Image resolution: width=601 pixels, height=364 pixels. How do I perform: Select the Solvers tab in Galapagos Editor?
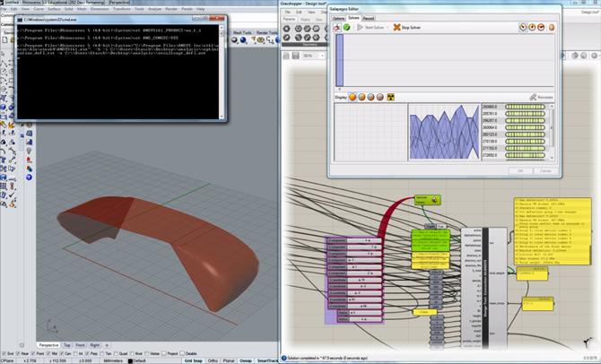(353, 18)
